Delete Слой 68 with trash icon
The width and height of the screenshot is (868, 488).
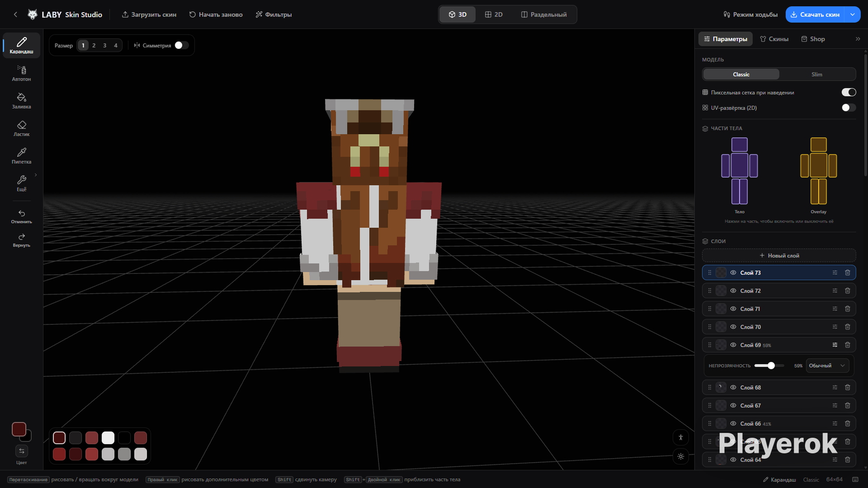pyautogui.click(x=847, y=387)
